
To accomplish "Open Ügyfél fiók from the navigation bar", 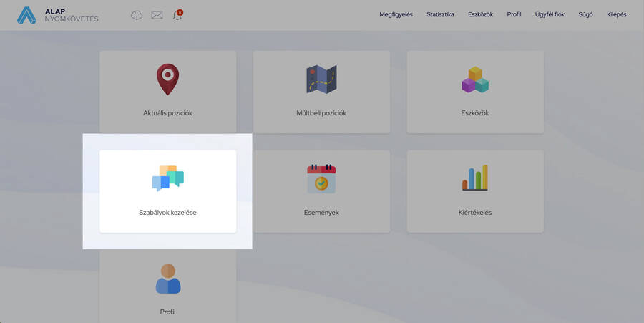I will click(550, 14).
